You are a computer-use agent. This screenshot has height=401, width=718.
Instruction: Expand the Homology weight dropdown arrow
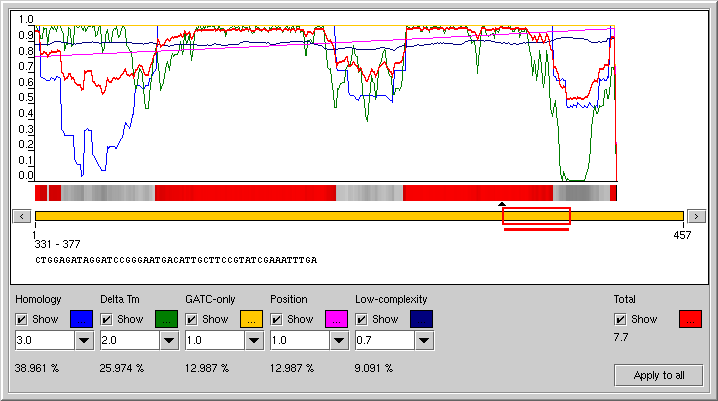84,341
